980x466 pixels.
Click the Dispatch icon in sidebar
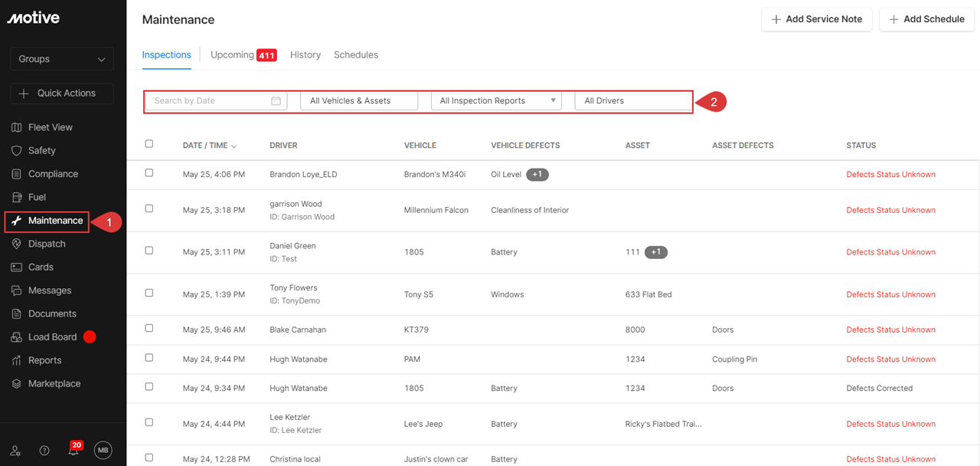tap(16, 244)
